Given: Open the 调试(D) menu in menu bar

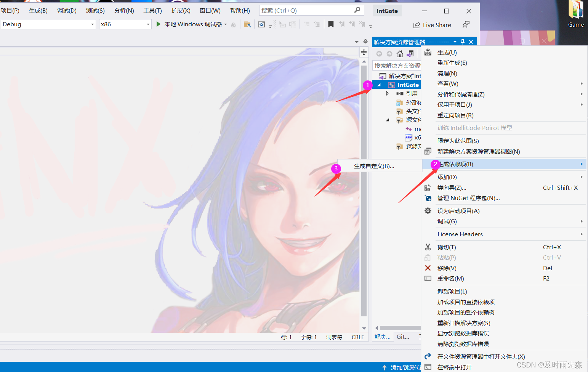Looking at the screenshot, I should point(67,11).
